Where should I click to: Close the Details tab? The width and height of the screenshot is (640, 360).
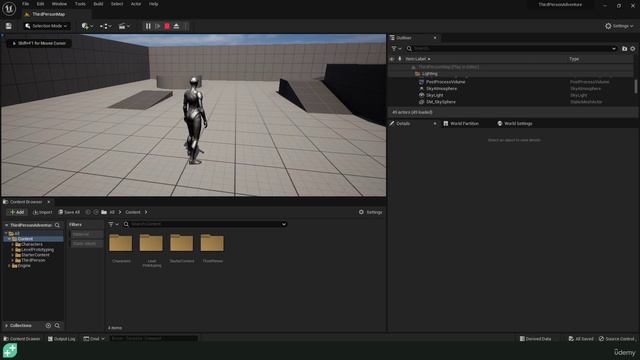(435, 123)
